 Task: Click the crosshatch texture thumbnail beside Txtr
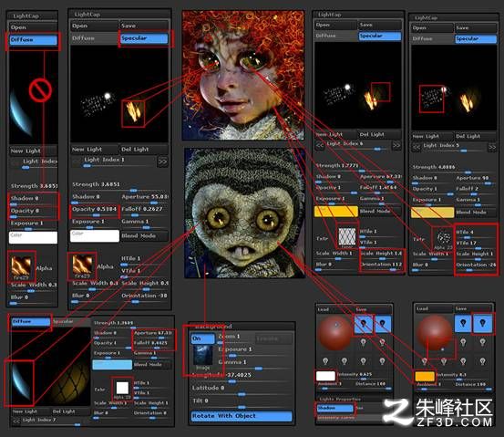pyautogui.click(x=347, y=236)
